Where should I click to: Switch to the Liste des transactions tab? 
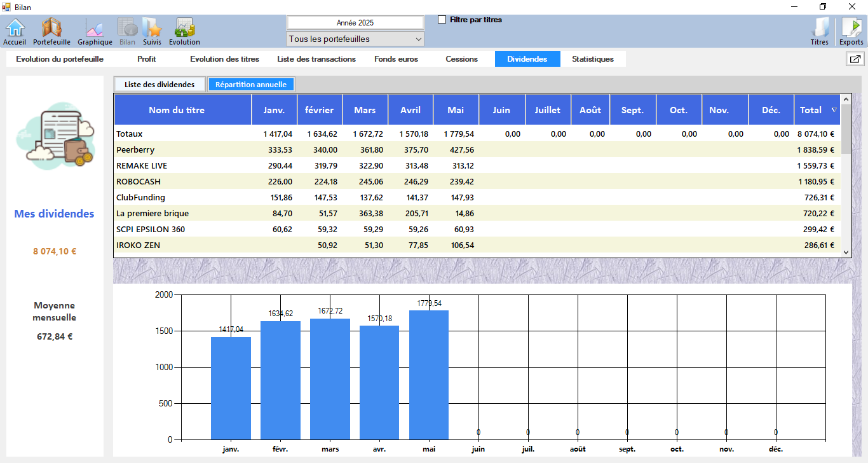click(x=316, y=59)
